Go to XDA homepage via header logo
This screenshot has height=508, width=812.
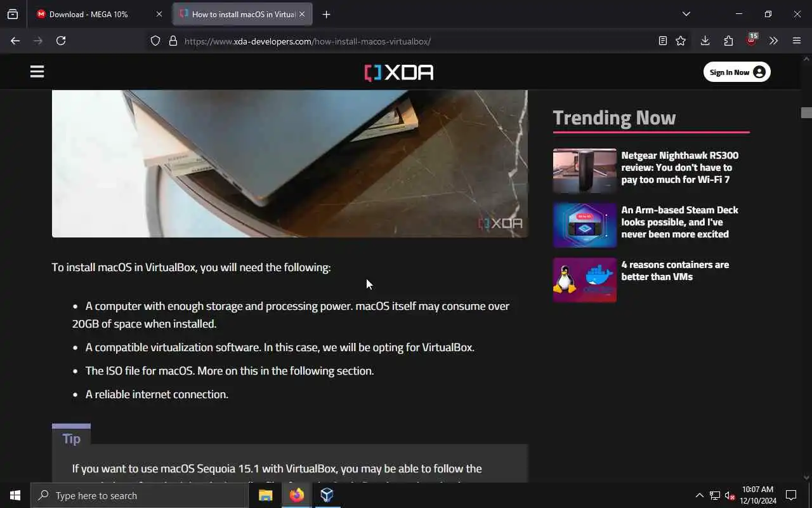point(399,72)
